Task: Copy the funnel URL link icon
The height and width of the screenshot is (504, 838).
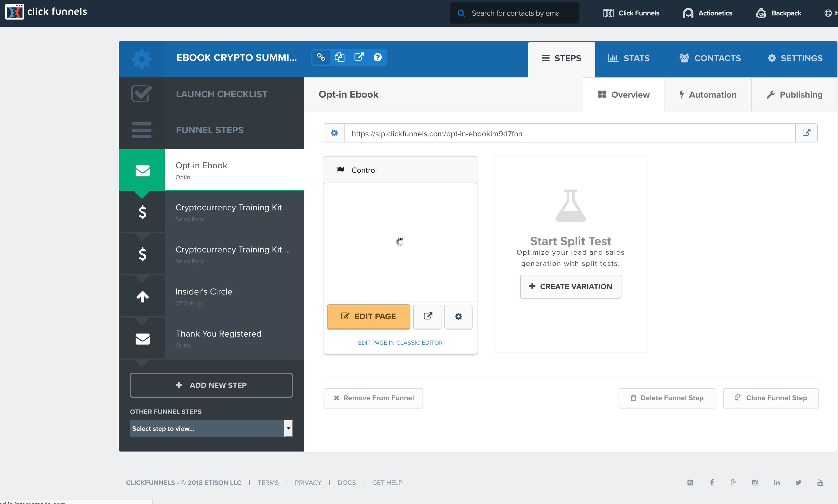Action: click(x=321, y=57)
